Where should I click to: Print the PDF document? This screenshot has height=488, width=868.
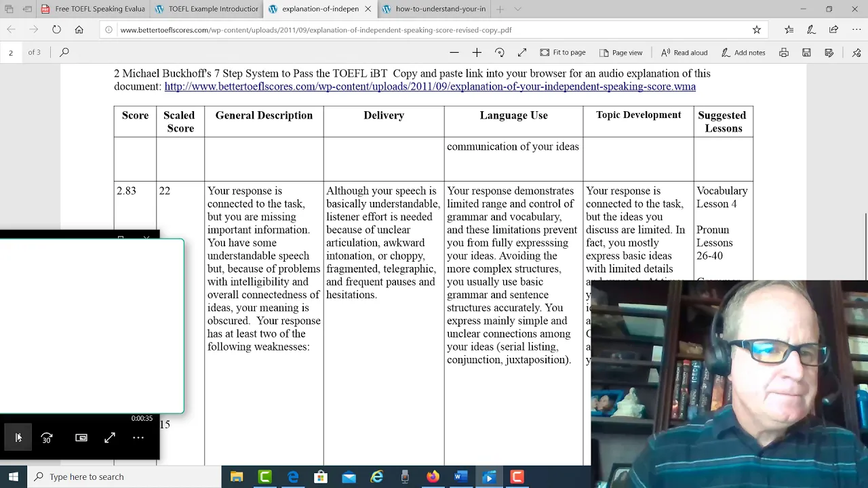[784, 52]
